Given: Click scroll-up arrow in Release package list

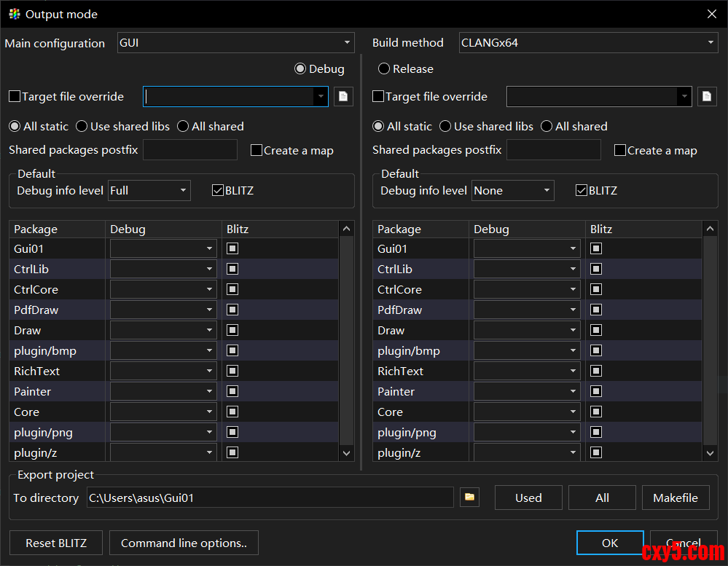Looking at the screenshot, I should pyautogui.click(x=711, y=229).
